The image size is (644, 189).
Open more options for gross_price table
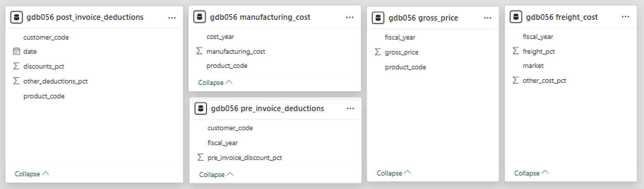point(488,18)
